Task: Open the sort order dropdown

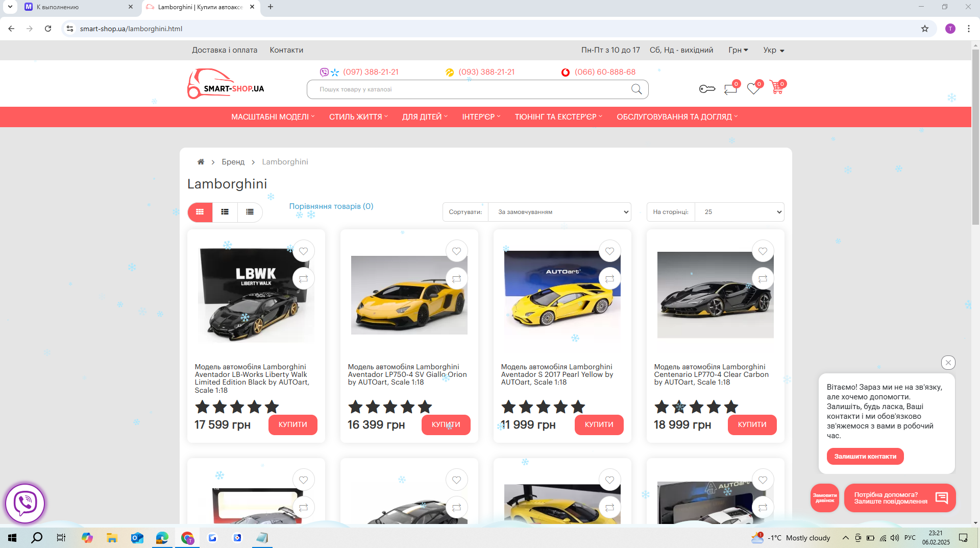Action: point(560,212)
